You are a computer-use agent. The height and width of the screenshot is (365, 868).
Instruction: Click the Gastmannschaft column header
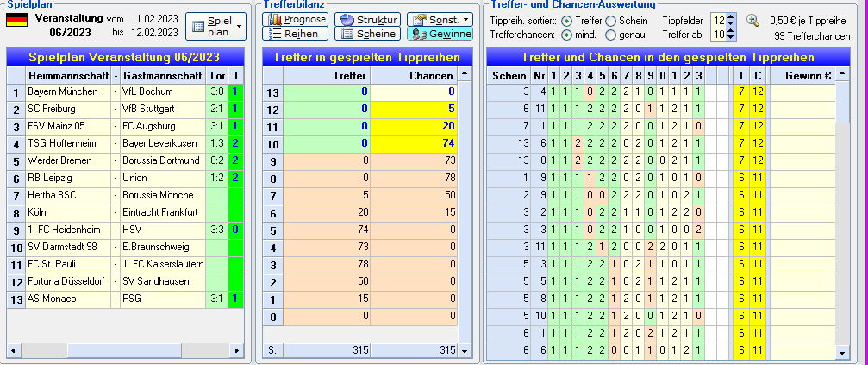click(163, 75)
